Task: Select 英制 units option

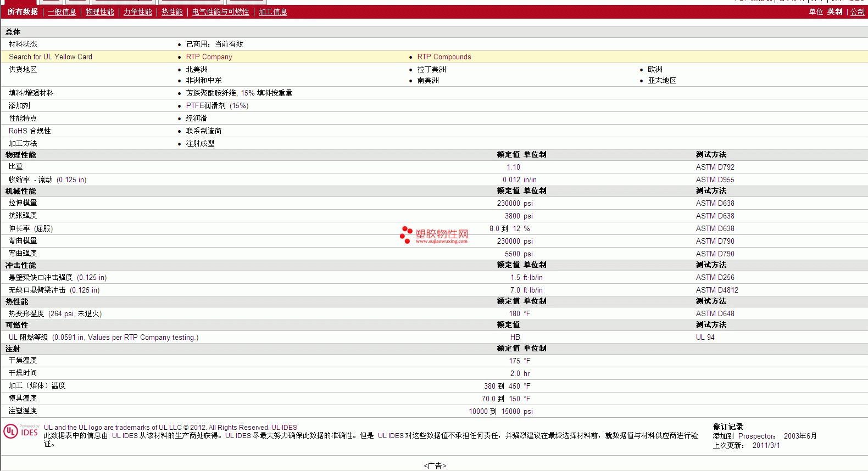Action: click(x=834, y=12)
